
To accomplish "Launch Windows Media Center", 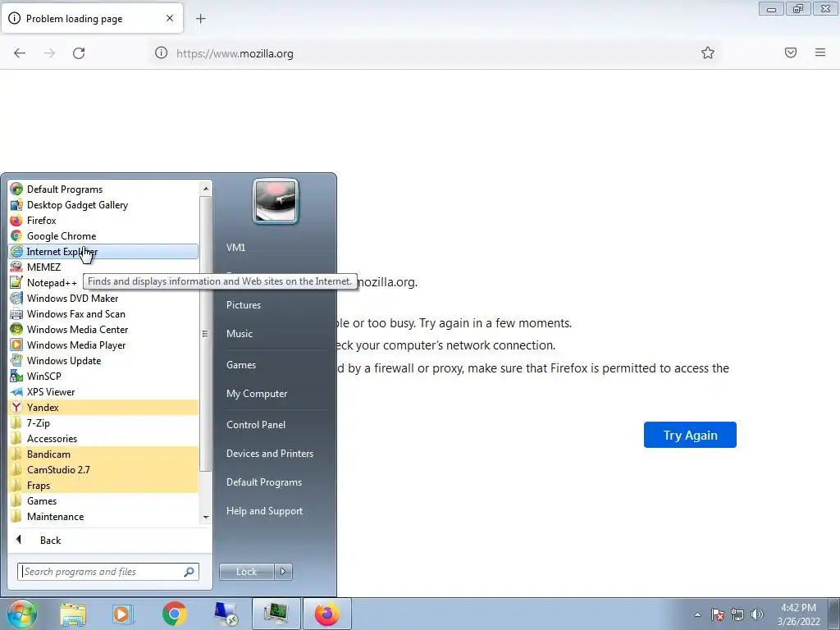I will [103, 330].
